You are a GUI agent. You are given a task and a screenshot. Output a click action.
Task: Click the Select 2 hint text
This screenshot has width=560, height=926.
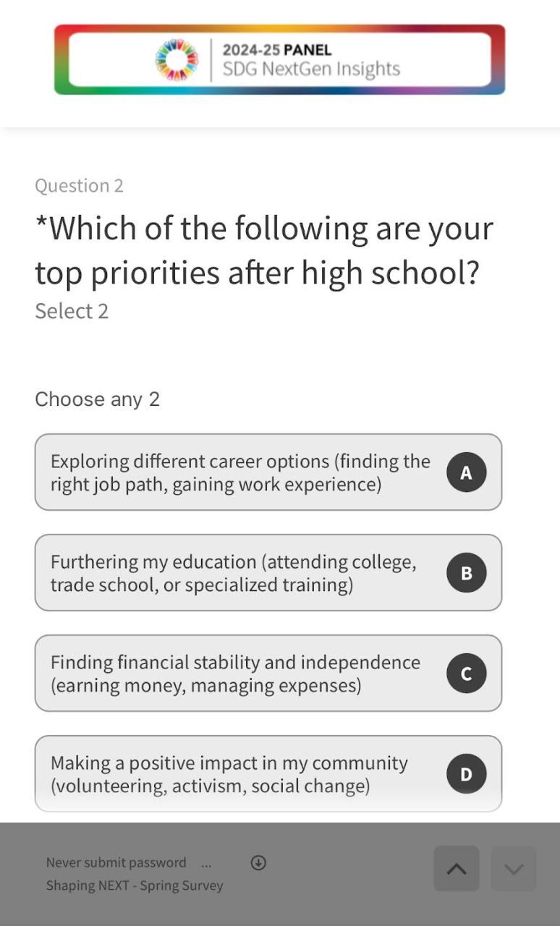point(72,311)
